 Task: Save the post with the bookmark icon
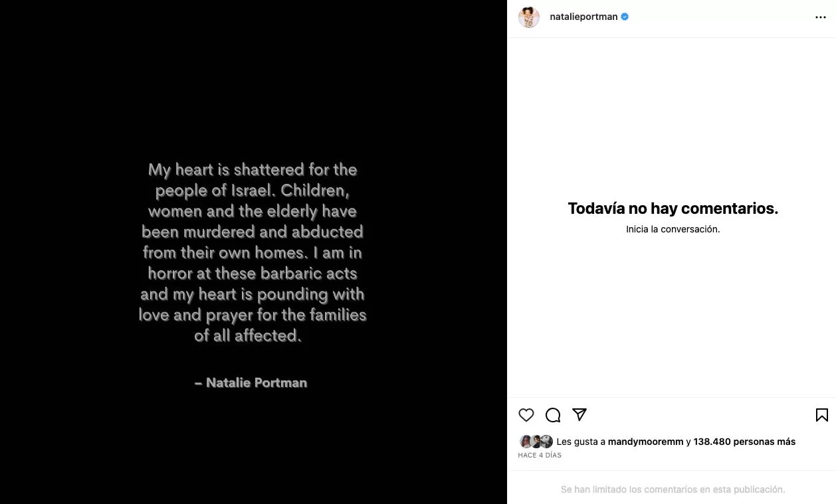point(821,415)
